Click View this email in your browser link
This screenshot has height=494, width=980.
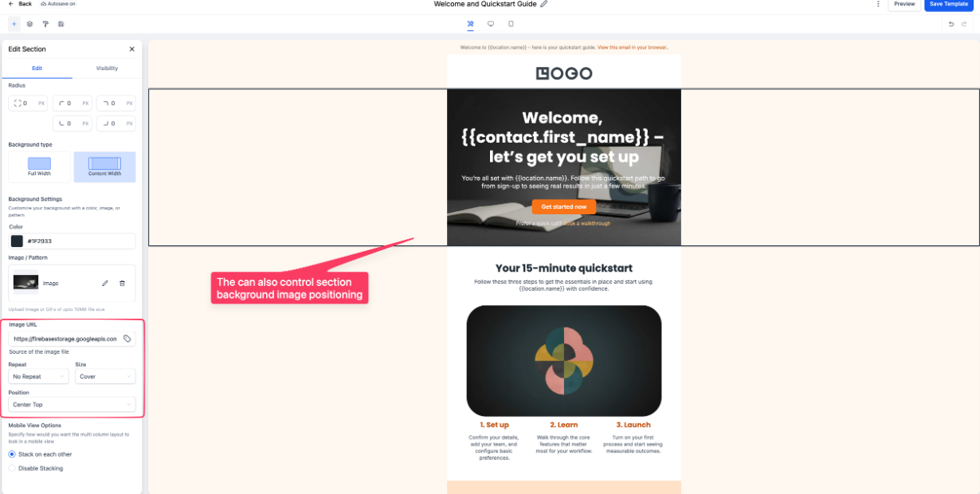(633, 48)
